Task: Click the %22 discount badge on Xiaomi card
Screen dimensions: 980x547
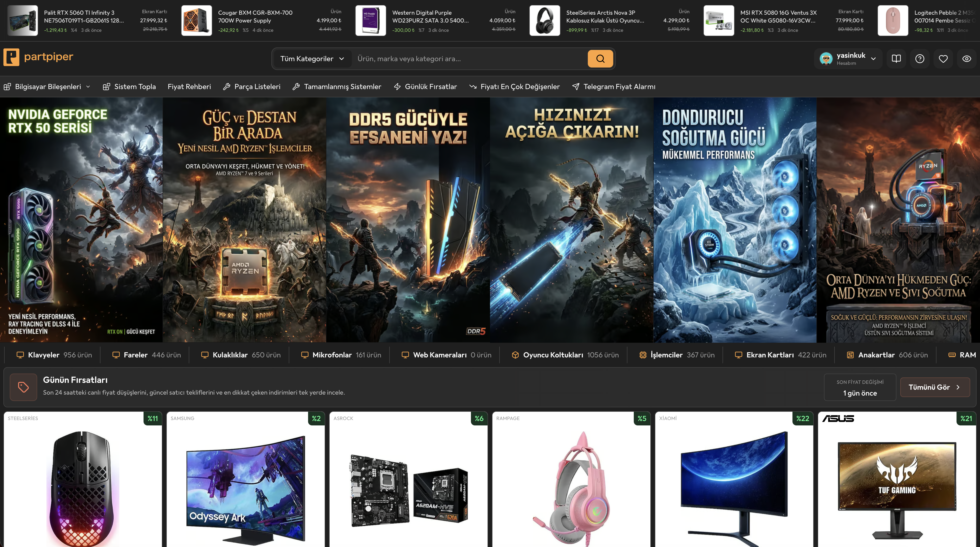Action: 803,418
